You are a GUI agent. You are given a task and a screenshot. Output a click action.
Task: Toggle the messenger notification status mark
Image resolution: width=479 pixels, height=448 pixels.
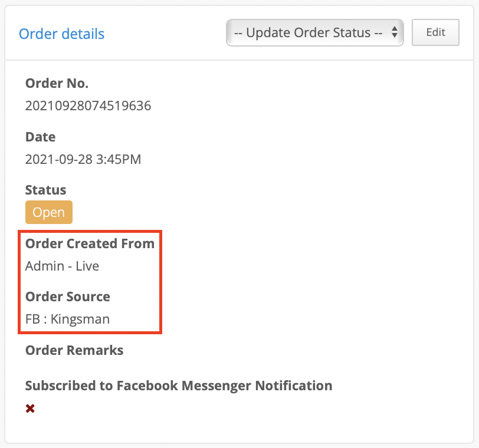pyautogui.click(x=29, y=408)
